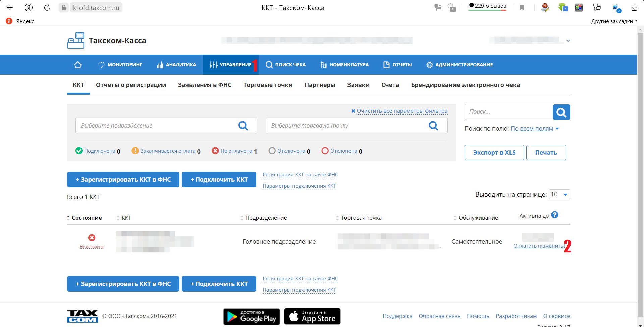Switch to Заявления в ФНС tab
The width and height of the screenshot is (644, 327).
[205, 85]
